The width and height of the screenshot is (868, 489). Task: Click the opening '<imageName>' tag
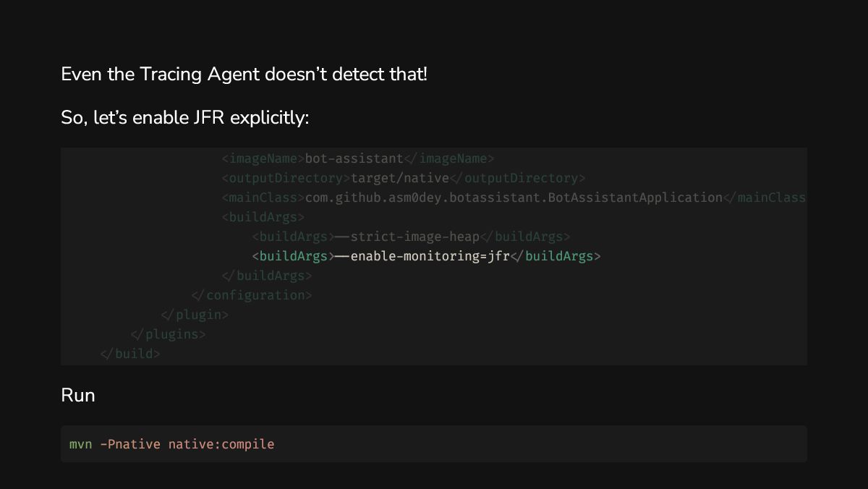(263, 158)
